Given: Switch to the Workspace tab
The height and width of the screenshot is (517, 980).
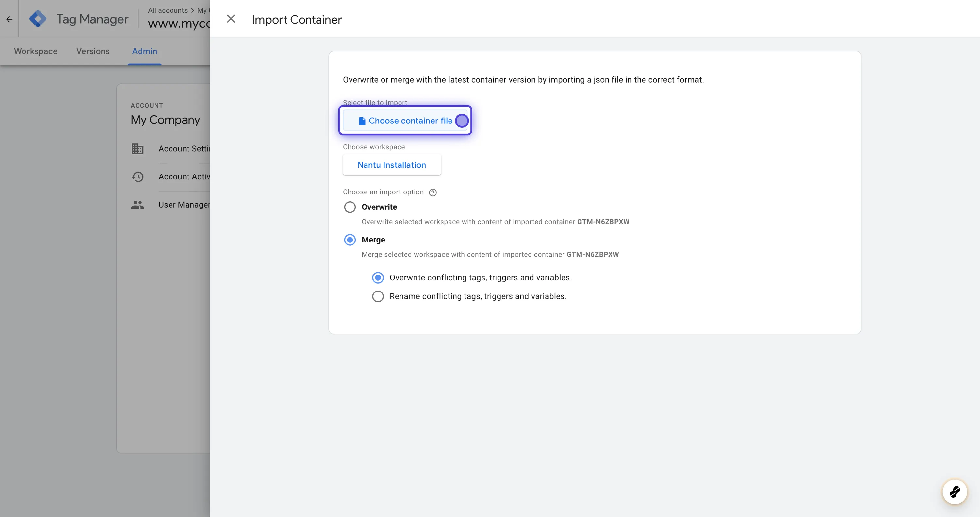Looking at the screenshot, I should (x=36, y=51).
